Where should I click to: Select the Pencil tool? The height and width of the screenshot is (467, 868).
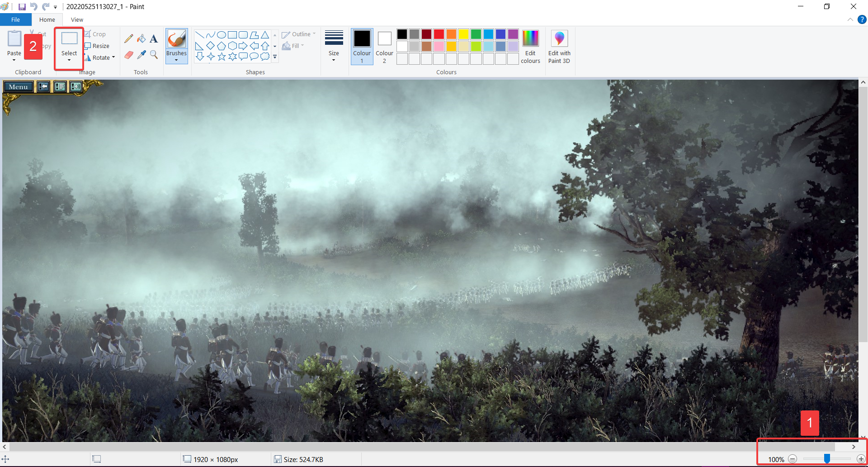(x=129, y=39)
